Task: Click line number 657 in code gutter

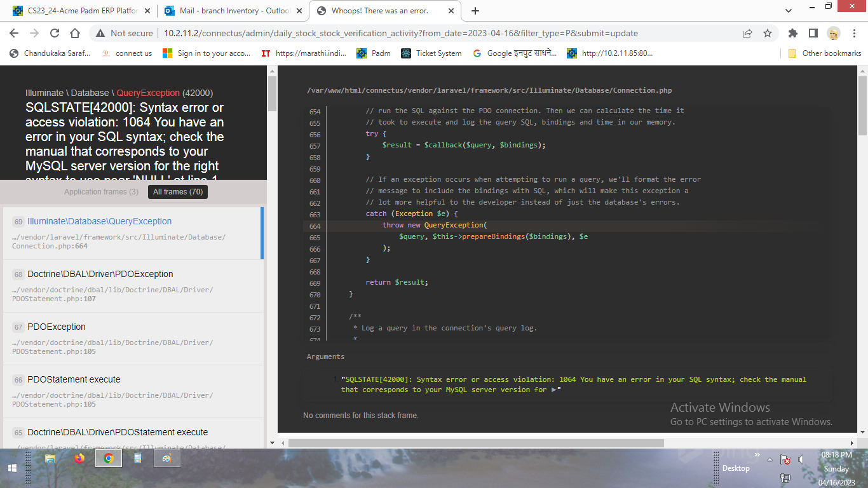Action: (315, 145)
